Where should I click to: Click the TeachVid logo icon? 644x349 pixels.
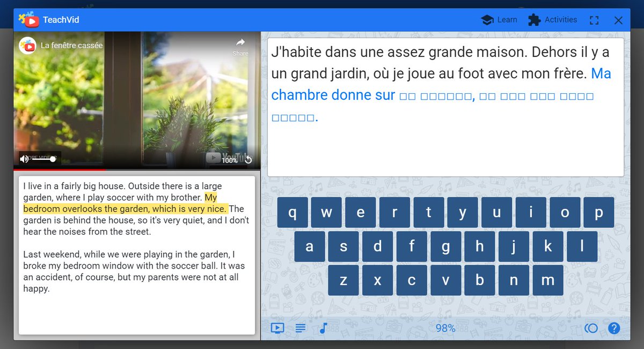tap(29, 19)
